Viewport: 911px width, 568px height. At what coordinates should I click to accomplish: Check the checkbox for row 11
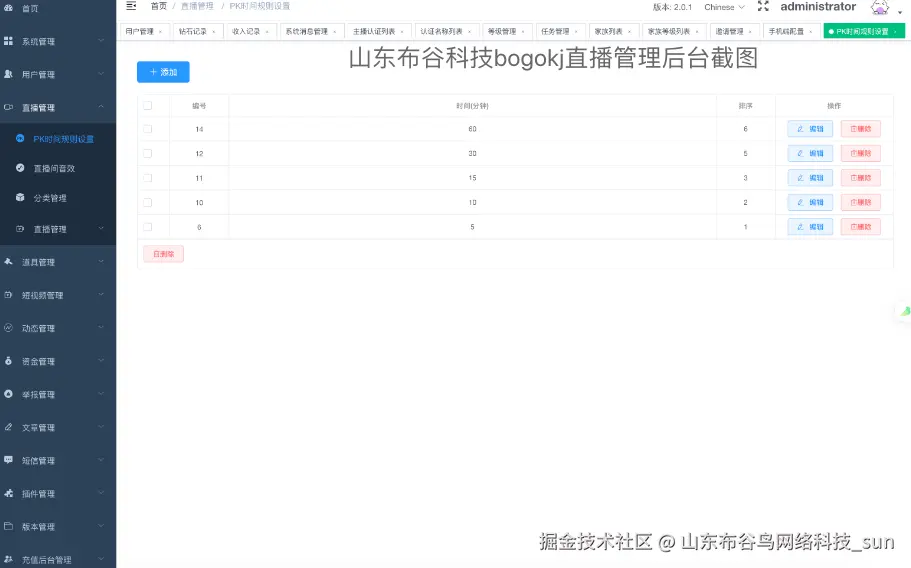coord(148,178)
